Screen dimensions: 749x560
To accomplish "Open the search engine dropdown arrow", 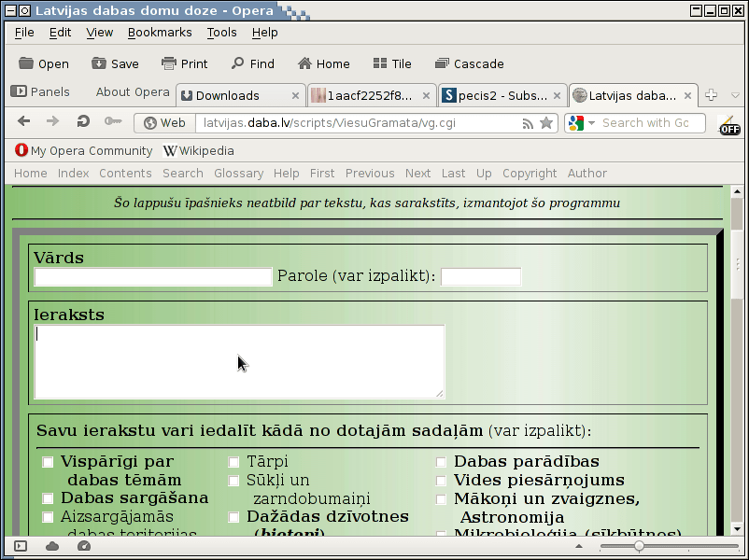I will pos(591,123).
